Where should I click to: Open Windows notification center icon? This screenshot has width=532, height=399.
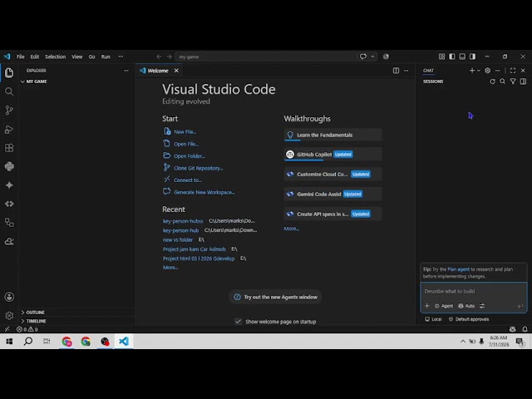(x=520, y=342)
